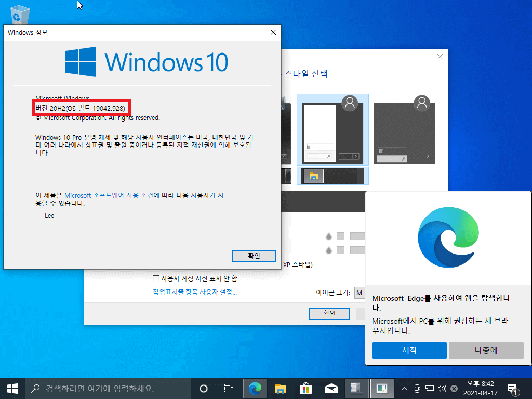Click 나중에 in Edge popup
This screenshot has height=399, width=532.
(x=486, y=350)
